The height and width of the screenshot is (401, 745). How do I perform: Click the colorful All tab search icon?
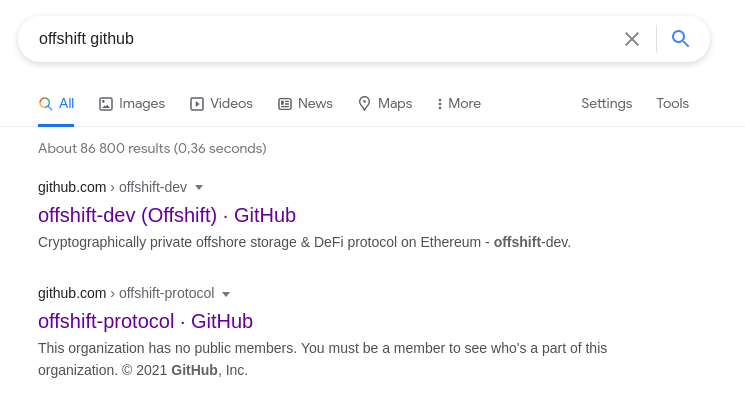point(45,104)
